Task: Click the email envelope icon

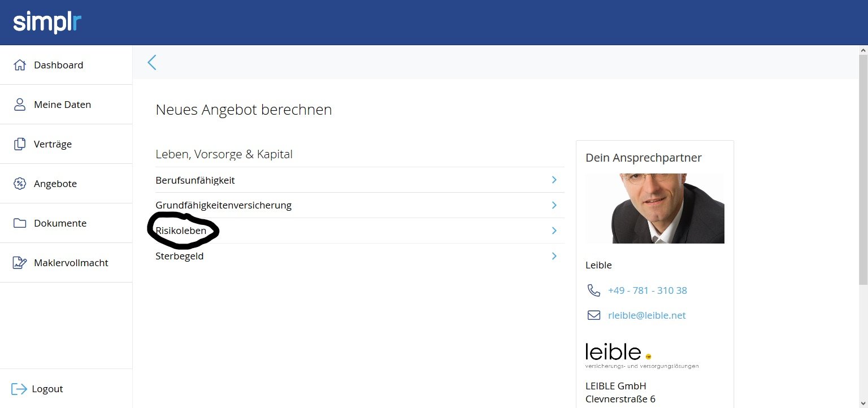Action: [593, 315]
